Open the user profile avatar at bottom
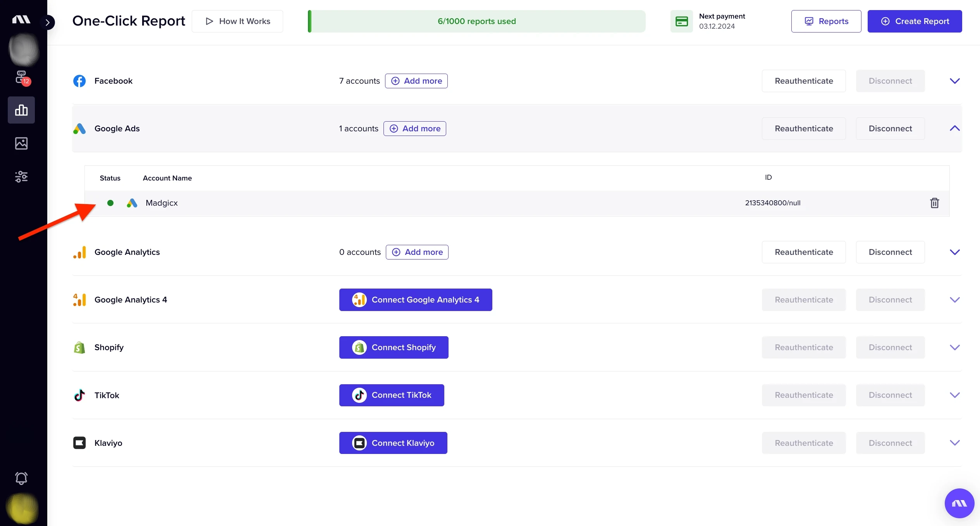Screen dimensions: 980x526 point(22,508)
